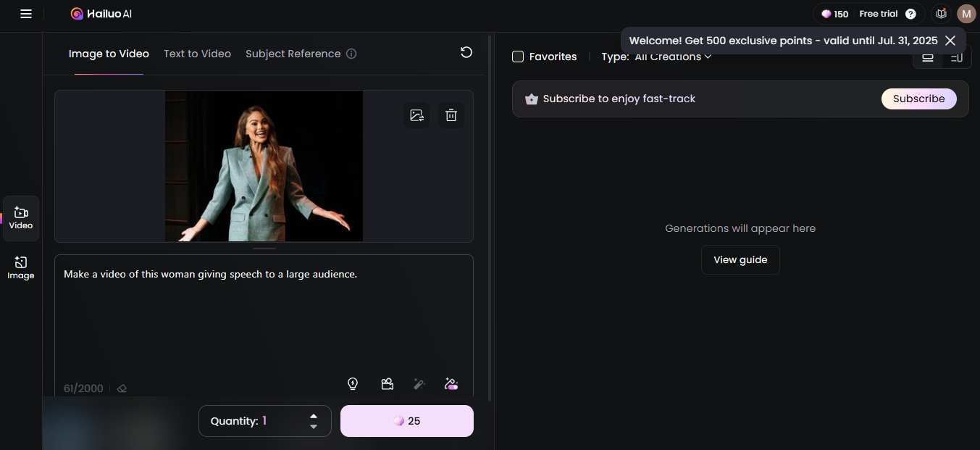Select the Image to Video tab
Screen dimensions: 980x450
[x=109, y=54]
